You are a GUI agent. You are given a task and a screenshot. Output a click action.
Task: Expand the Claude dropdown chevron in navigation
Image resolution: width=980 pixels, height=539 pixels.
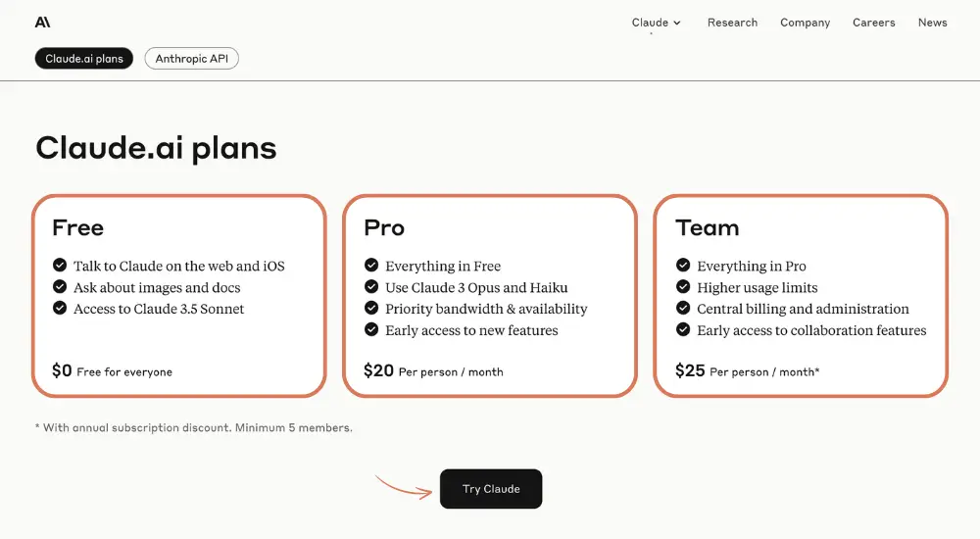pos(677,23)
